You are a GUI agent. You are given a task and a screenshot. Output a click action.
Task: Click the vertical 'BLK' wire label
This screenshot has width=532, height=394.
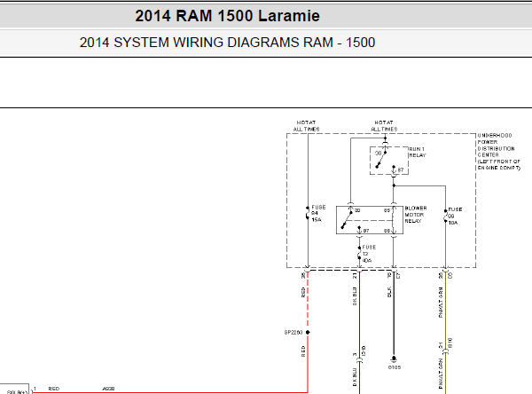[389, 292]
